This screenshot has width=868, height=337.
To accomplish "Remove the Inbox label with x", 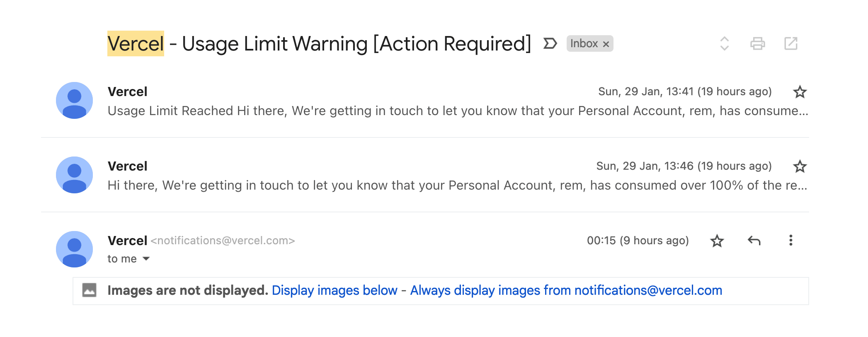I will click(x=606, y=44).
